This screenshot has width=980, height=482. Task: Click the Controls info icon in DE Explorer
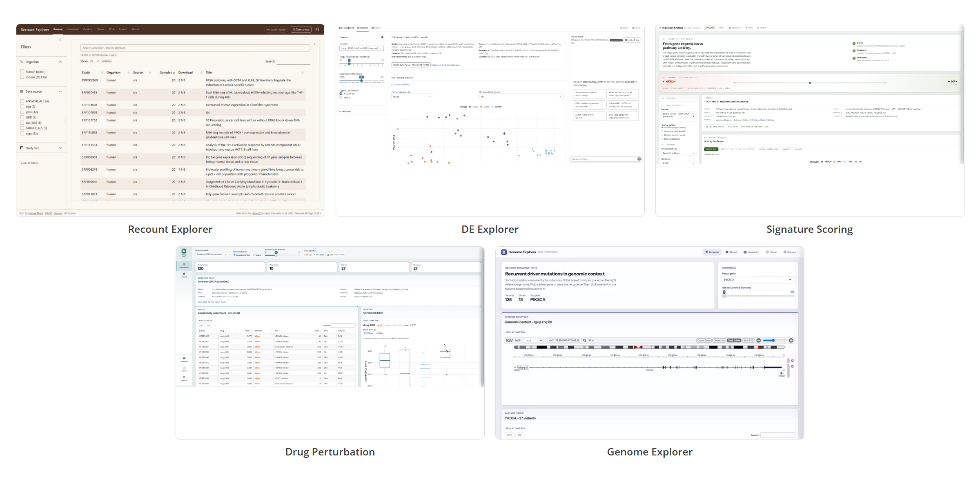pos(382,37)
